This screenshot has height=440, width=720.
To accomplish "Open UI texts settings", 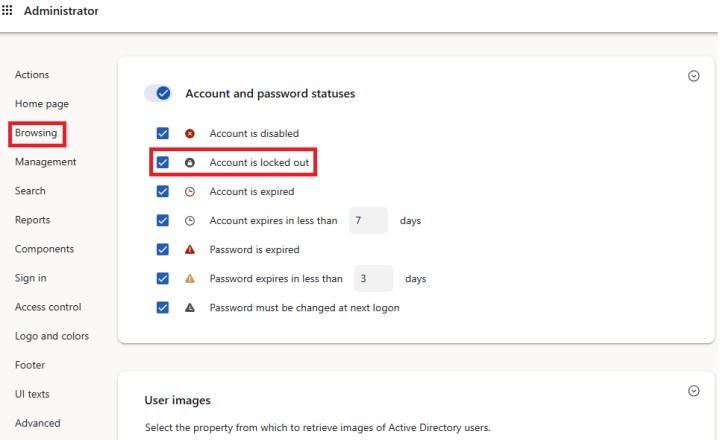I will [32, 394].
